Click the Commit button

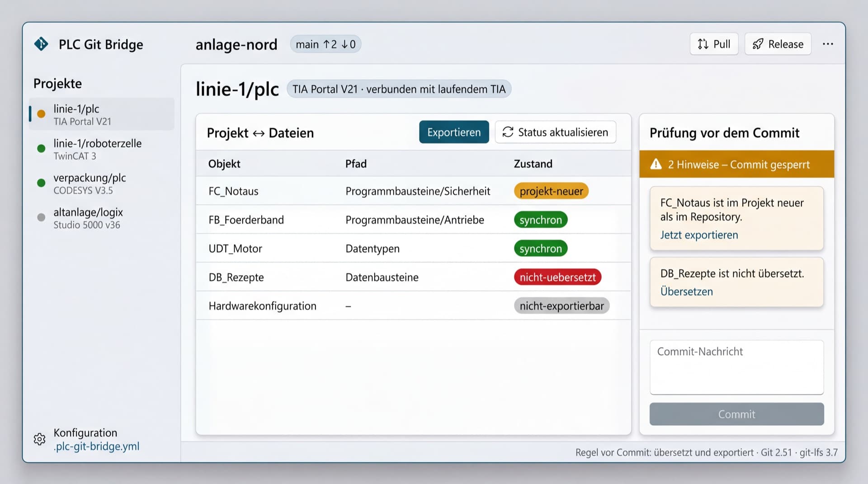736,414
